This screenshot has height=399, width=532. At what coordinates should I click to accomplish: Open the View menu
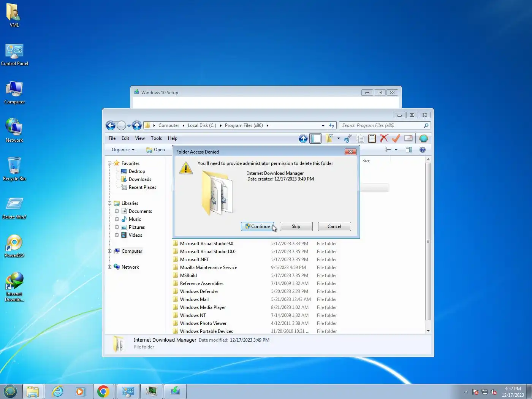140,138
